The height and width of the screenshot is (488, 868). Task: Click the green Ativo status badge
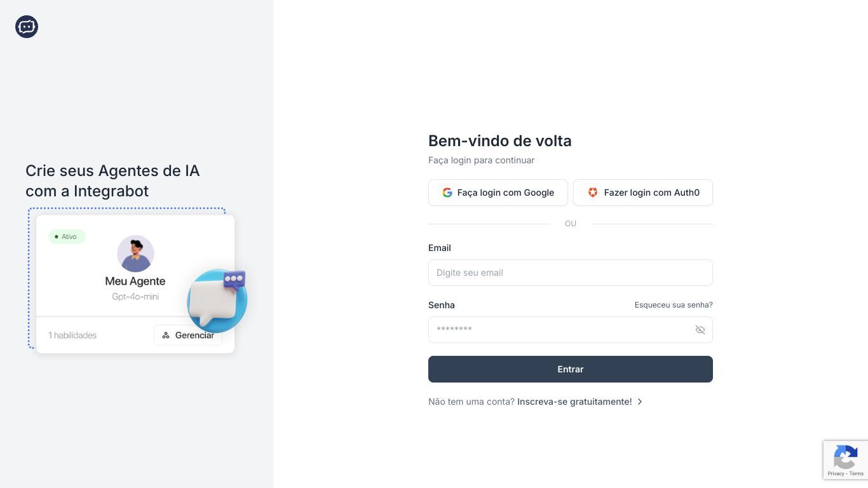pyautogui.click(x=67, y=236)
